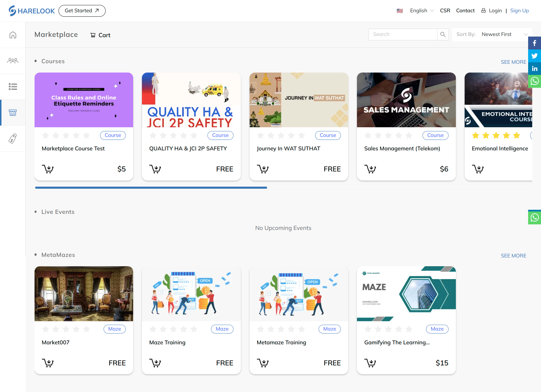Viewport: 541px width, 392px height.
Task: Add Gamifying The Learning to cart
Action: [370, 363]
